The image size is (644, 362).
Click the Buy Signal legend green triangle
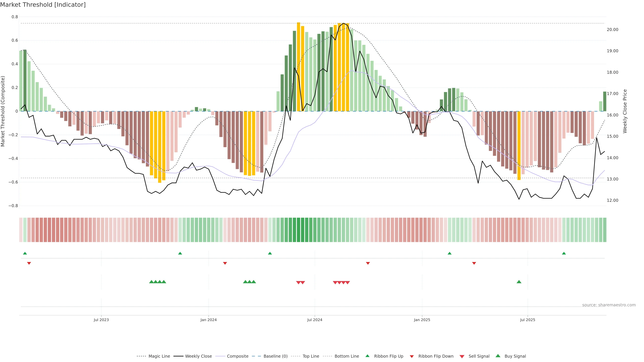[498, 356]
